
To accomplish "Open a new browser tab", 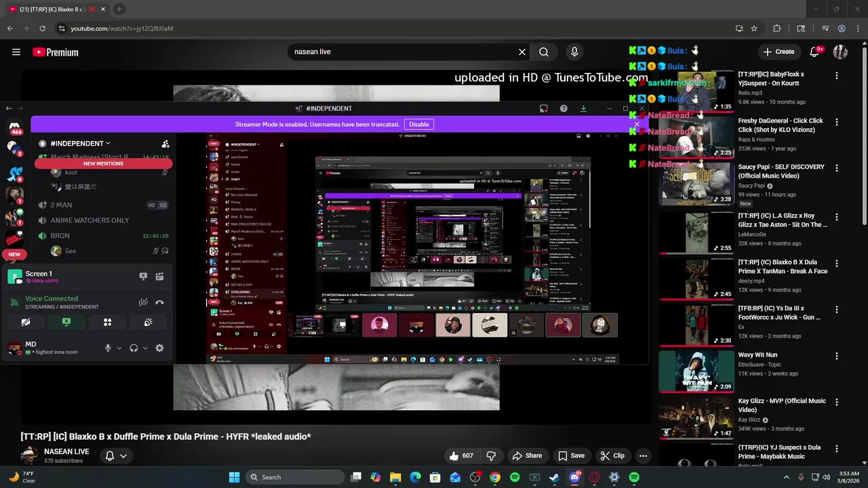I will pos(119,9).
